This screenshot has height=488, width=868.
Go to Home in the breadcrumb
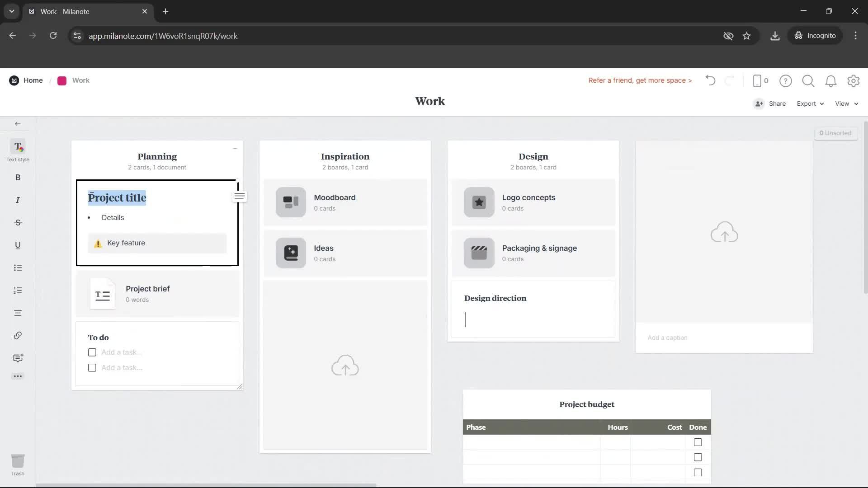pyautogui.click(x=33, y=80)
